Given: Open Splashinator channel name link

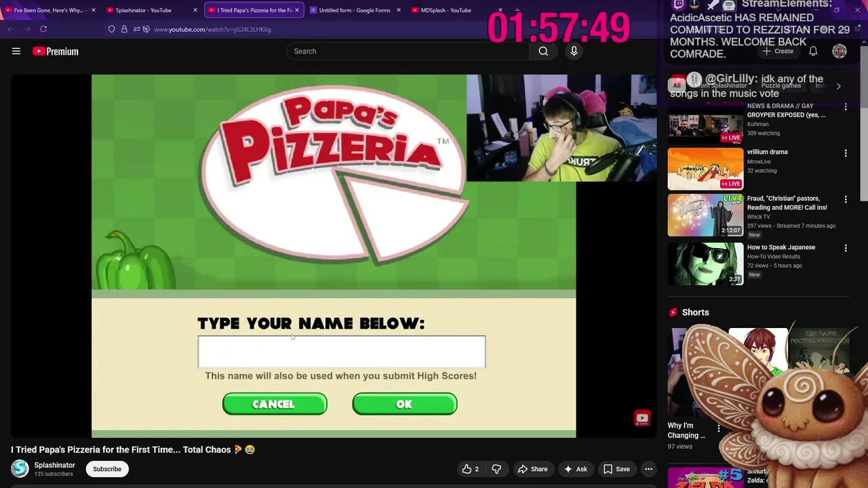Looking at the screenshot, I should point(54,465).
